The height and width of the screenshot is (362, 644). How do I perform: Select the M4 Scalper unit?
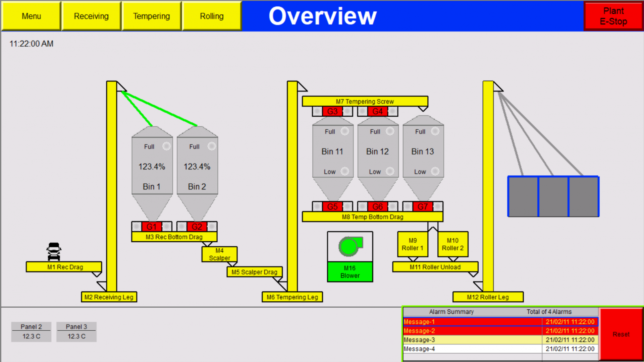click(219, 254)
